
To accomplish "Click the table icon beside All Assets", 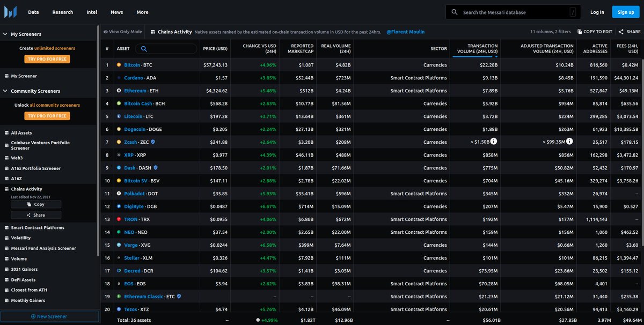I will click(6, 132).
